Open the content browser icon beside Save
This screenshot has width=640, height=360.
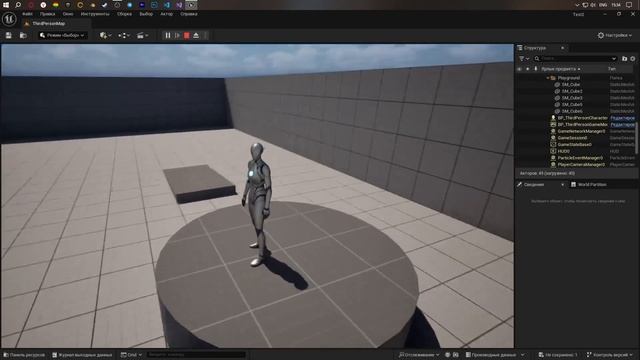(23, 36)
